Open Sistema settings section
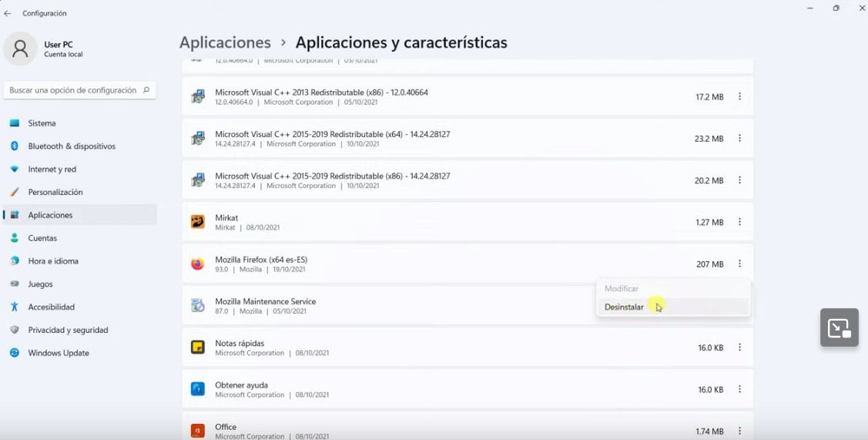The width and height of the screenshot is (868, 440). coord(80,123)
